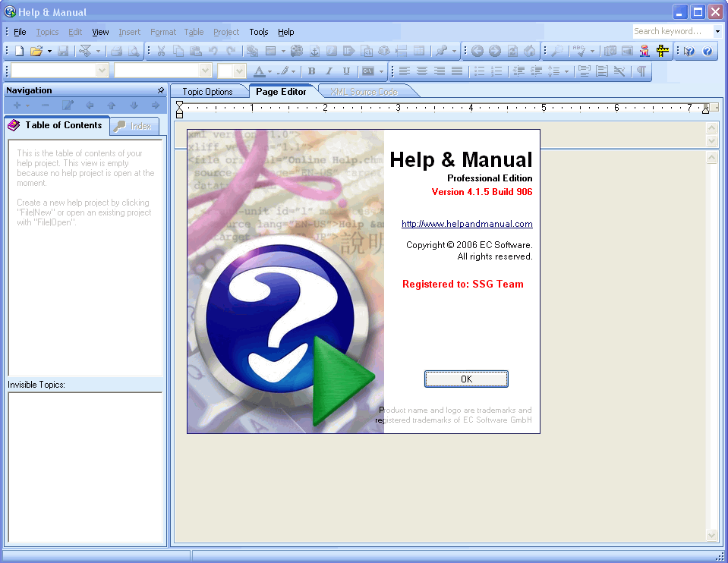Open an existing project with the folder icon

36,51
